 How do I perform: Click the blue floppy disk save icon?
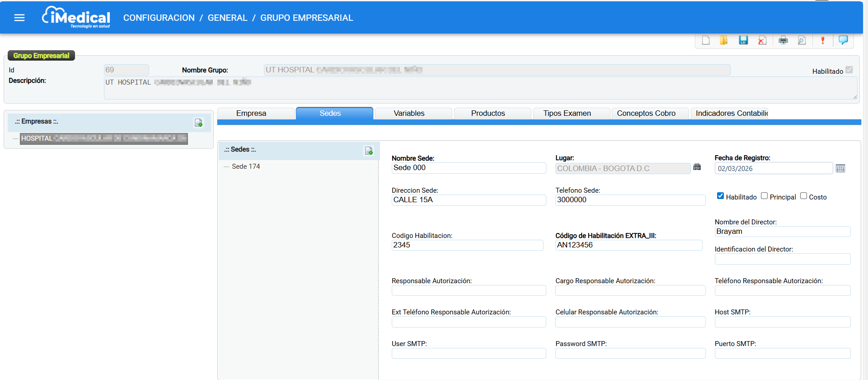coord(743,41)
